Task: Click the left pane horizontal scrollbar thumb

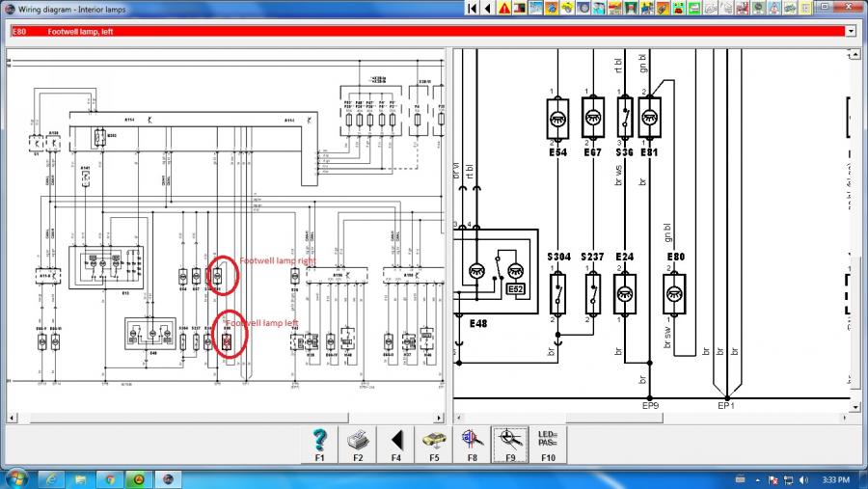Action: tap(189, 418)
